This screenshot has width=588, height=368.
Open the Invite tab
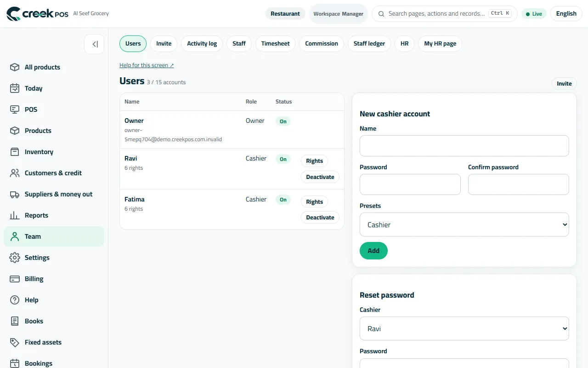[164, 44]
